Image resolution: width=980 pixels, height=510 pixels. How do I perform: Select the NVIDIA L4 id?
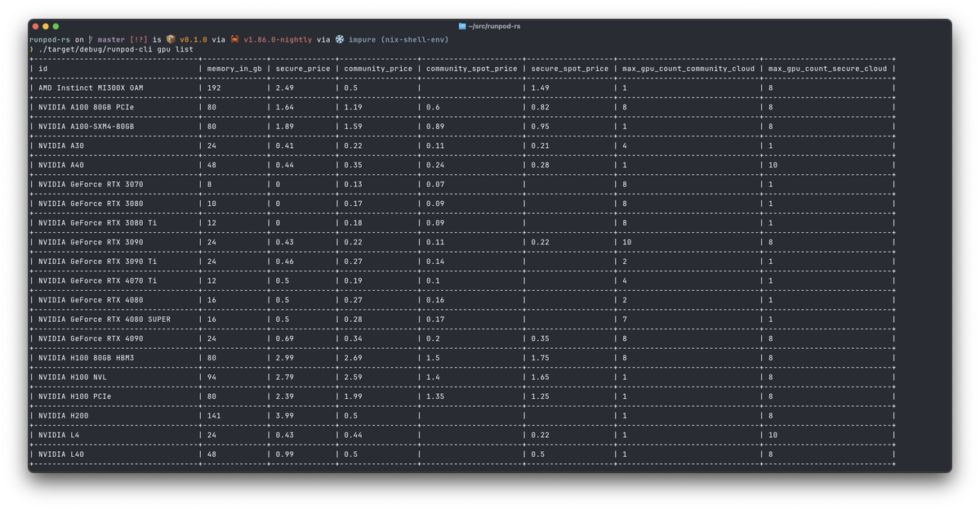pos(59,435)
